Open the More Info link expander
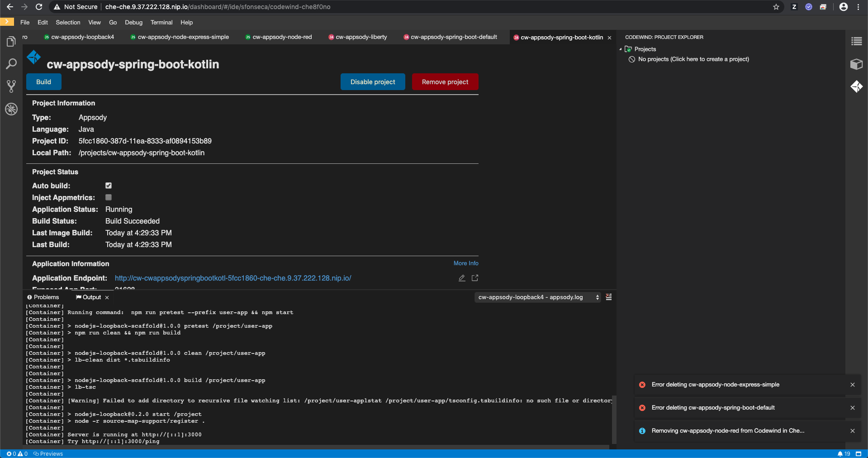This screenshot has height=458, width=868. 465,263
